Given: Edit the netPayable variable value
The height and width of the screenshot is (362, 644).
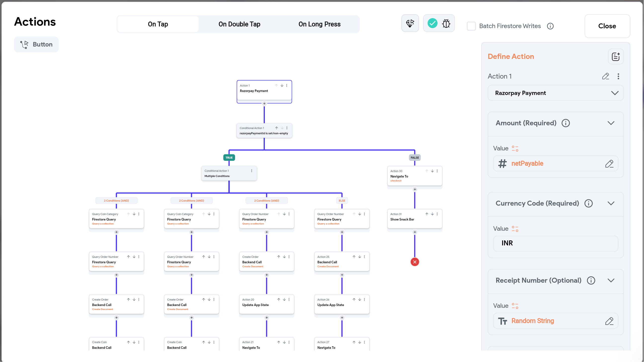Looking at the screenshot, I should tap(609, 164).
